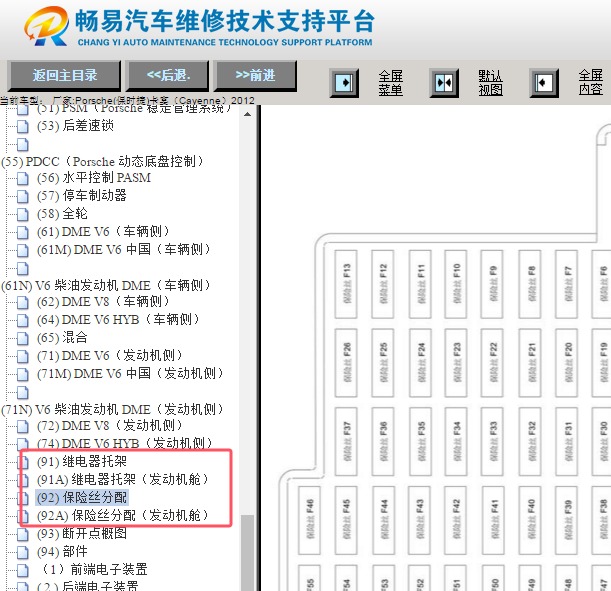The image size is (611, 591).
Task: Open (64) DME V6 HYB（车辆侧）
Action: (x=118, y=319)
